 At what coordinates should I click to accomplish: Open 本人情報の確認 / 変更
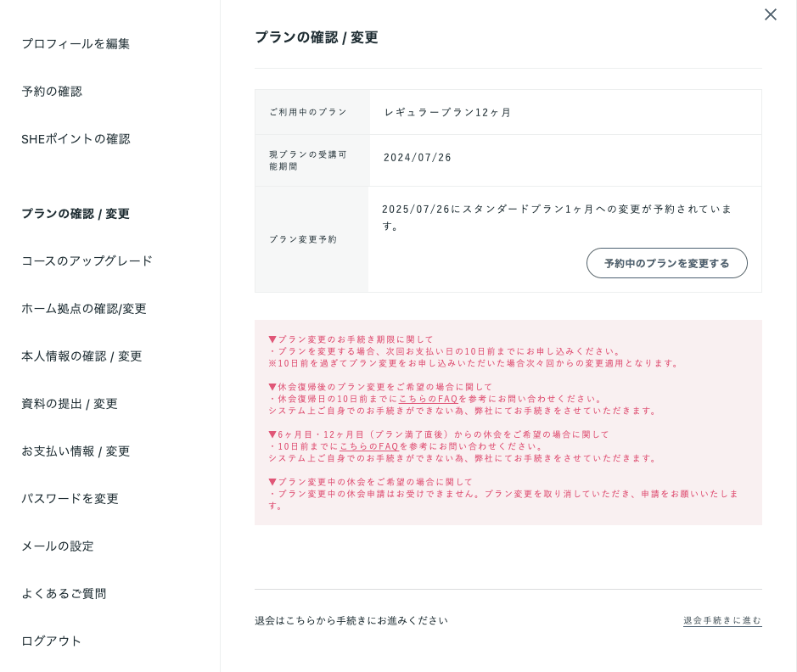tap(81, 356)
